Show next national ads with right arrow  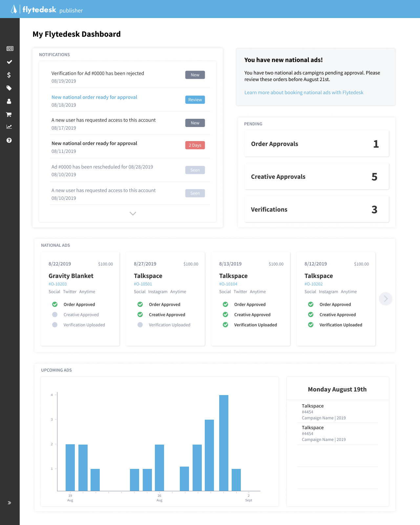pos(386,299)
